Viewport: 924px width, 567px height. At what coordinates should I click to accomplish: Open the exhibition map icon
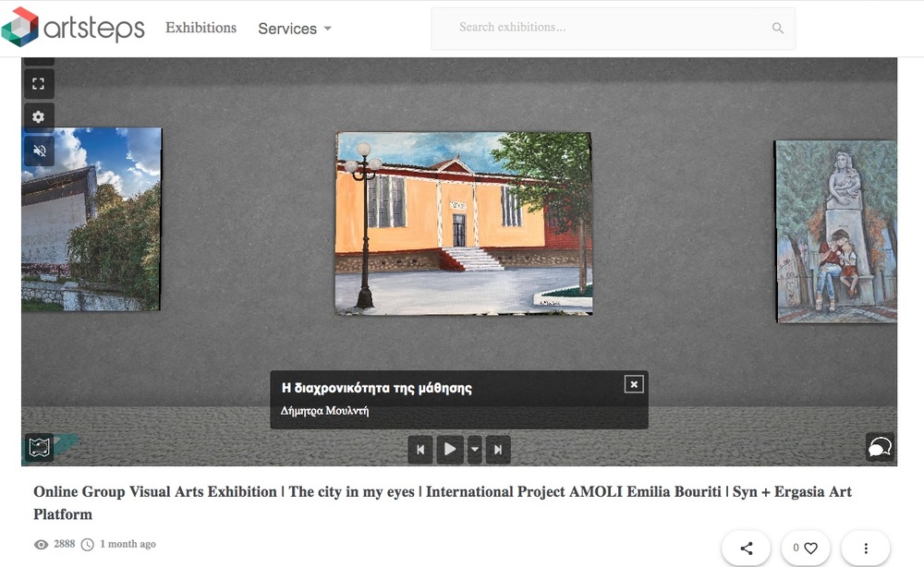pos(39,447)
